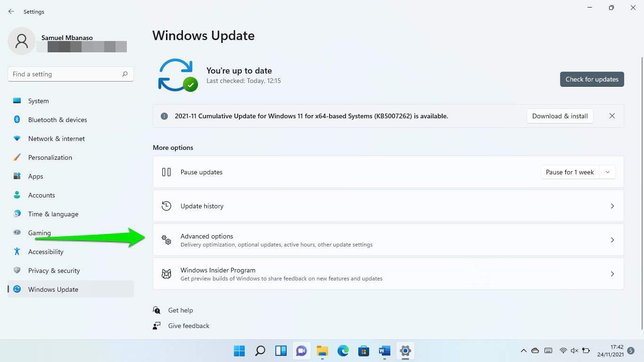Dismiss the cumulative update notification

[x=612, y=116]
